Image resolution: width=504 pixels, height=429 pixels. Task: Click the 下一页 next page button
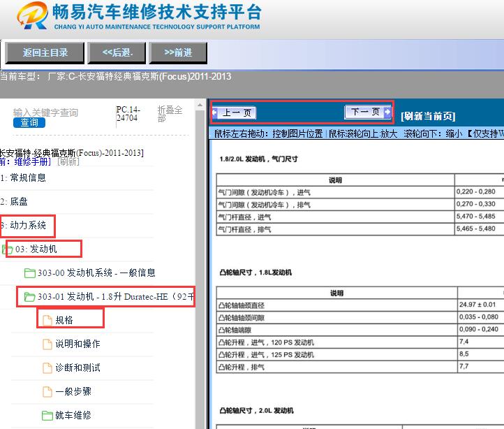368,112
